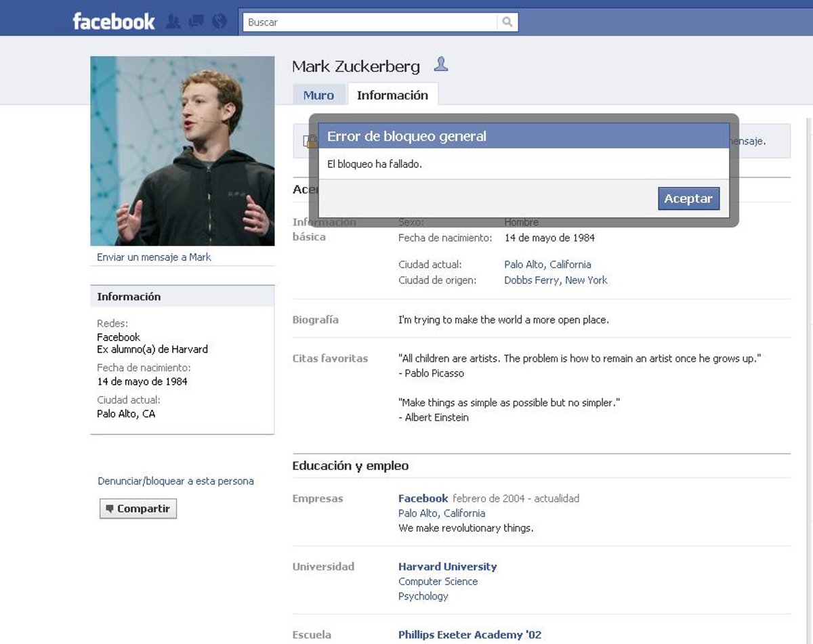The width and height of the screenshot is (813, 644).
Task: Open friend requests icon in top bar
Action: click(x=173, y=22)
